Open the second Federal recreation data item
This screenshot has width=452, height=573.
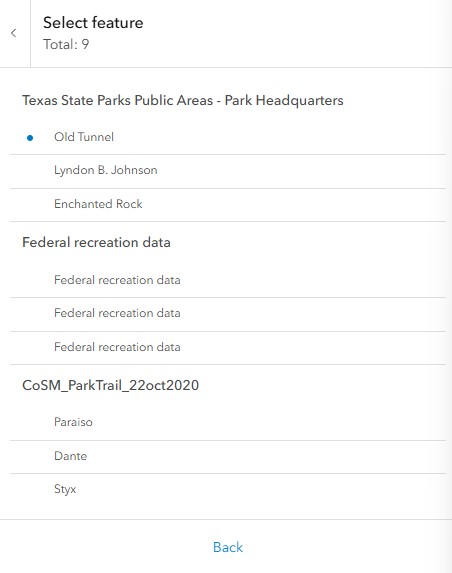[228, 314]
